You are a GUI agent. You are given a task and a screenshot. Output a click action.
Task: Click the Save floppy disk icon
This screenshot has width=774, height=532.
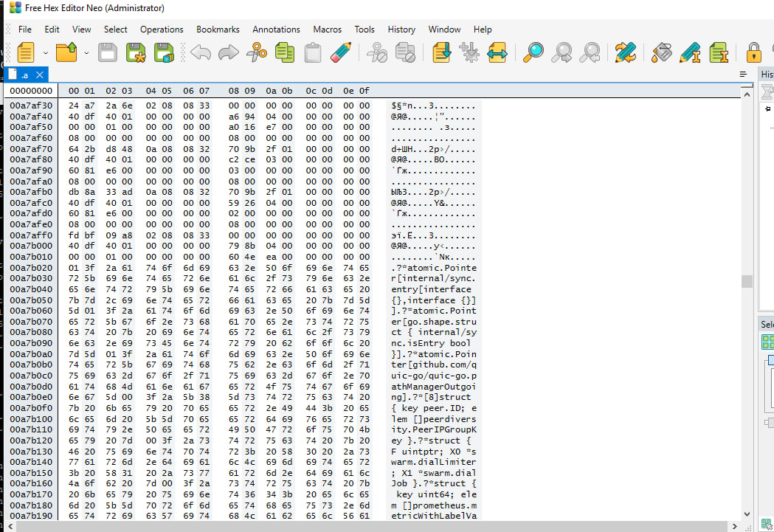coord(108,52)
